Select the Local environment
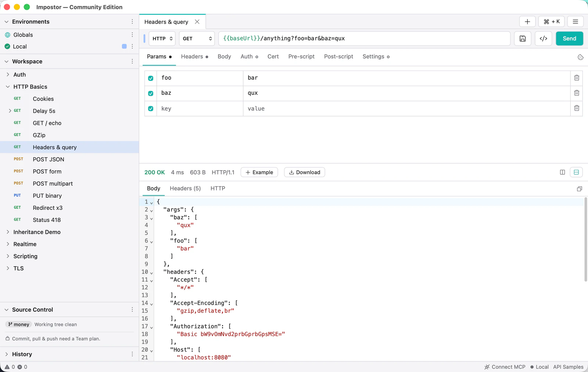This screenshot has width=588, height=372. click(20, 47)
